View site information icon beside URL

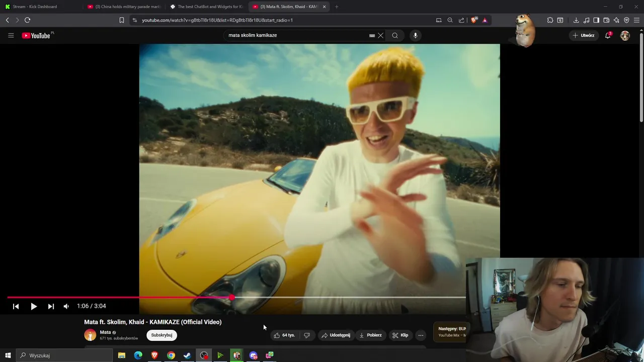tap(134, 20)
